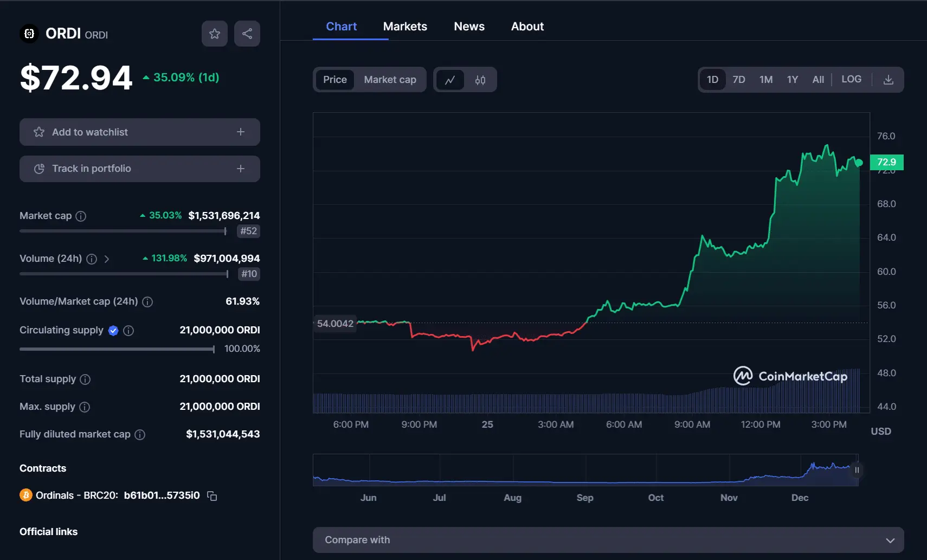The width and height of the screenshot is (927, 560).
Task: Click plus icon on Add to watchlist
Action: pos(241,132)
